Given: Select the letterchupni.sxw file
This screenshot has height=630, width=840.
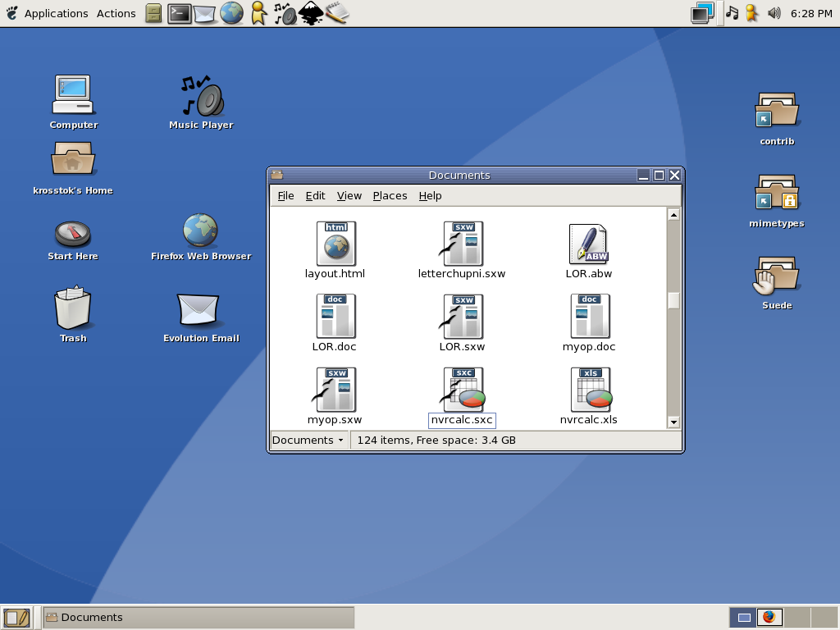Looking at the screenshot, I should coord(462,250).
